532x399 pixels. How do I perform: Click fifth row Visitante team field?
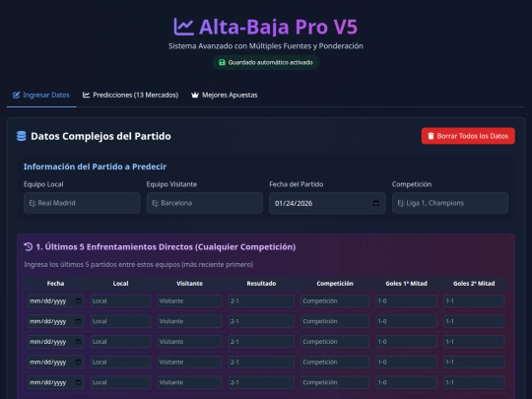[x=190, y=382]
